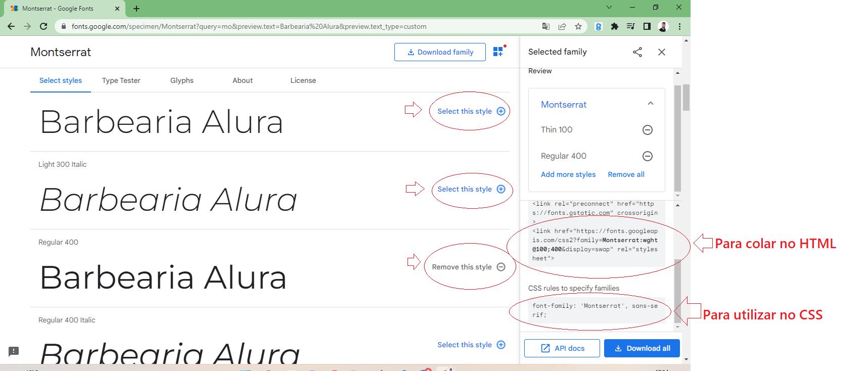Go back to the previous page
868x371 pixels.
11,26
